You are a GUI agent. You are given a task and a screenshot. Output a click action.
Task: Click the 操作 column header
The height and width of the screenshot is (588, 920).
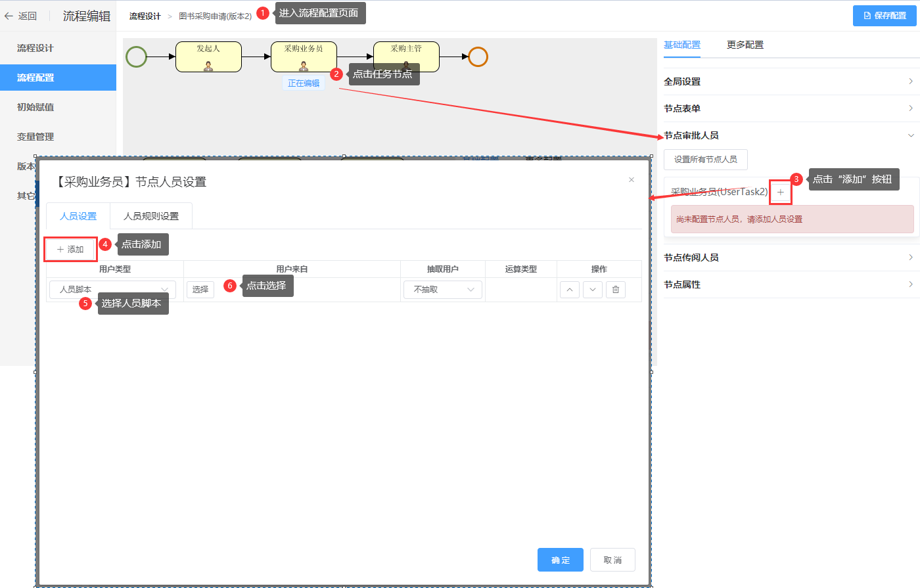(x=599, y=269)
